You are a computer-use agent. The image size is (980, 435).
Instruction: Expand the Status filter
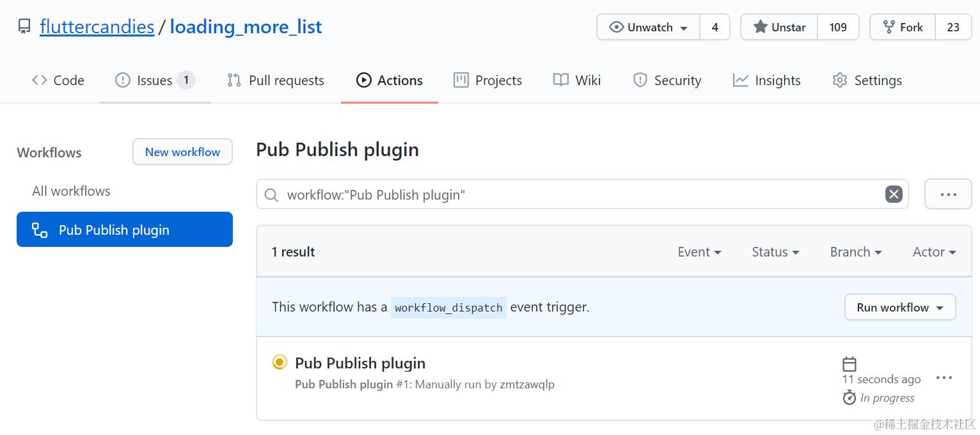point(775,252)
